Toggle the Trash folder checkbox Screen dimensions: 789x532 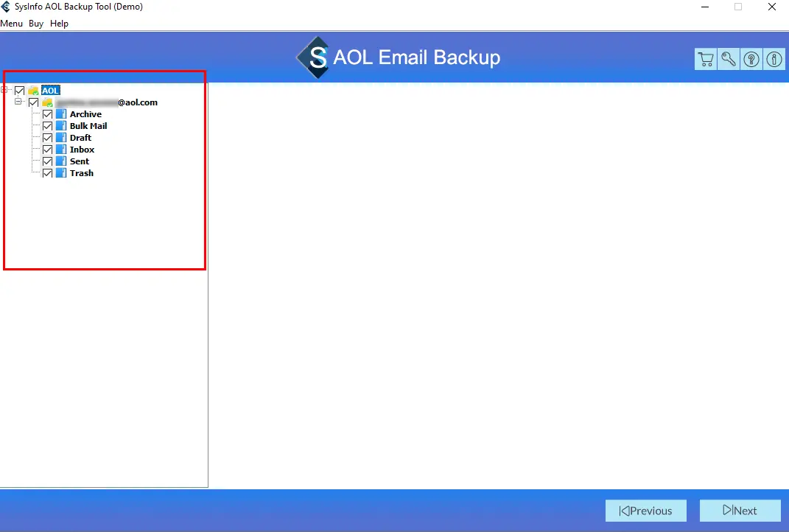coord(48,173)
